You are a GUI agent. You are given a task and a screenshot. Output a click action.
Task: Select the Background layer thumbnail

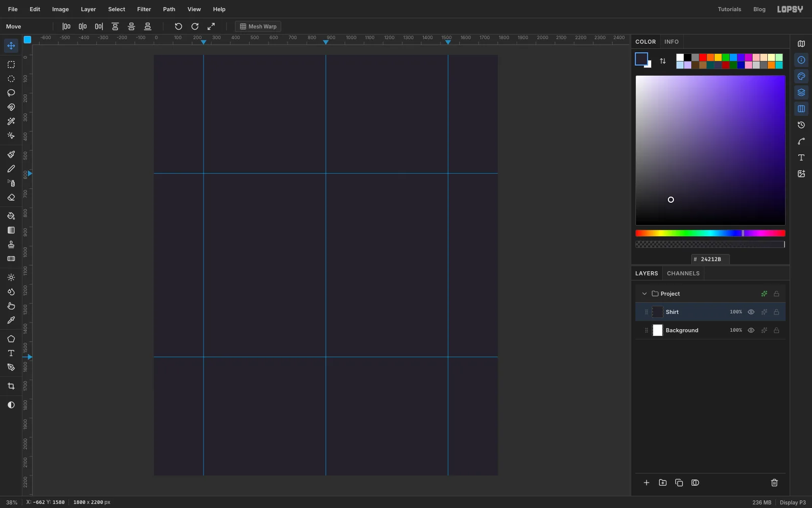point(658,330)
